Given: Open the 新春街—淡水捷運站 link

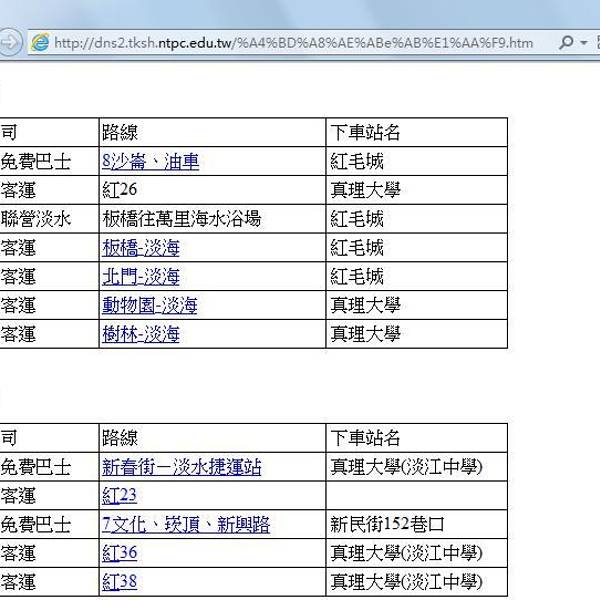Looking at the screenshot, I should [181, 467].
